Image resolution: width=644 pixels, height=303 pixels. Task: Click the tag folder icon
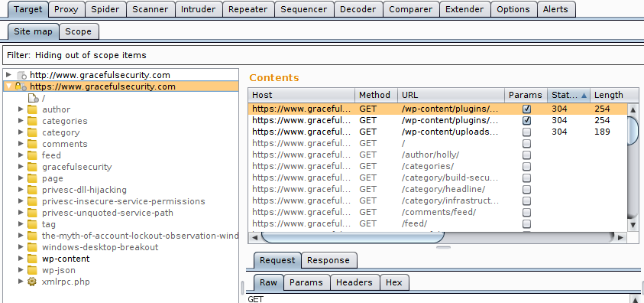click(x=32, y=224)
